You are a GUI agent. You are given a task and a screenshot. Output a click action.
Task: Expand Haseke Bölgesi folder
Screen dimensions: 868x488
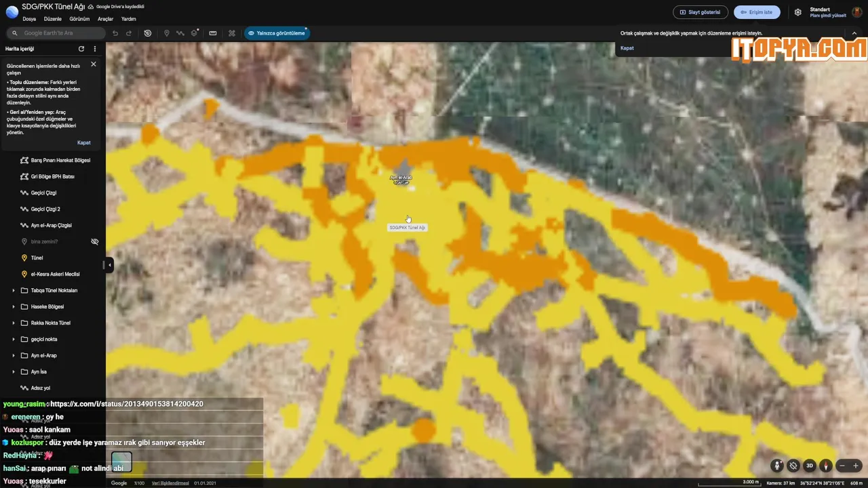click(x=14, y=306)
